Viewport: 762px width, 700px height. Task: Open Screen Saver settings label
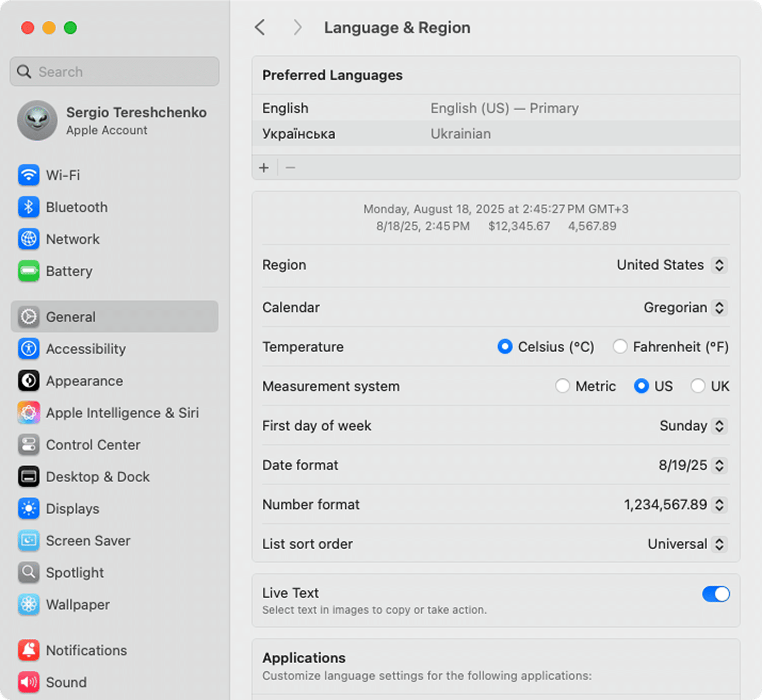click(88, 541)
